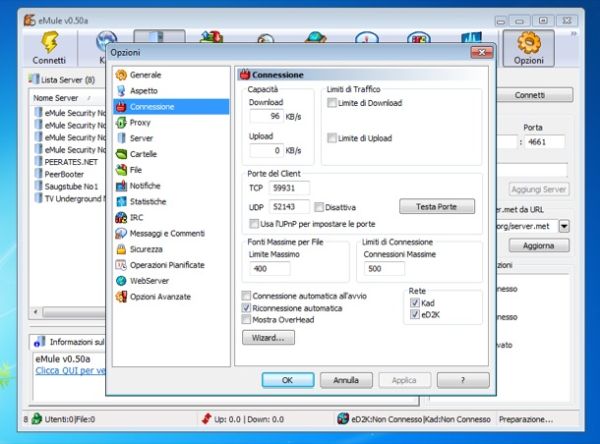Screen dimensions: 600x444
Task: Toggle eD2K network checkbox
Action: [x=415, y=315]
